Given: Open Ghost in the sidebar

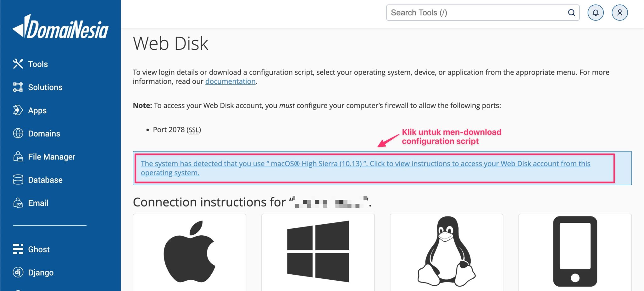Looking at the screenshot, I should (x=39, y=249).
